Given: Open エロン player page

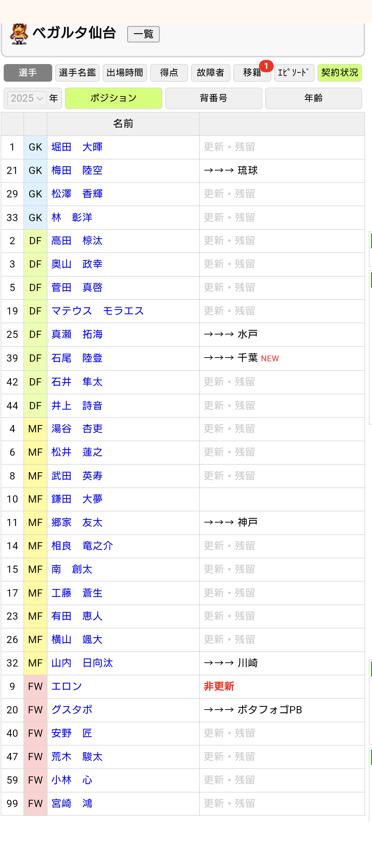Looking at the screenshot, I should [66, 686].
